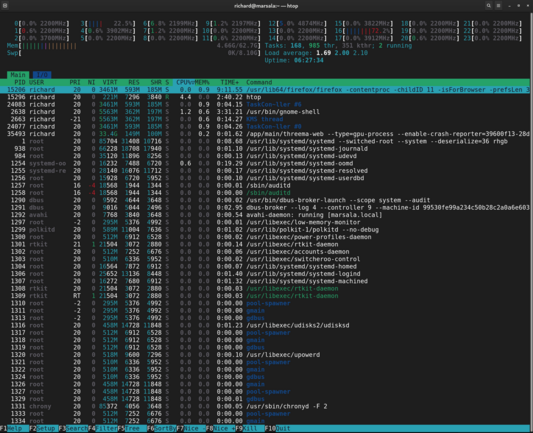Viewport: 533px width, 433px height.
Task: Click F7 Nice - in the bottom bar
Action: pyautogui.click(x=191, y=429)
